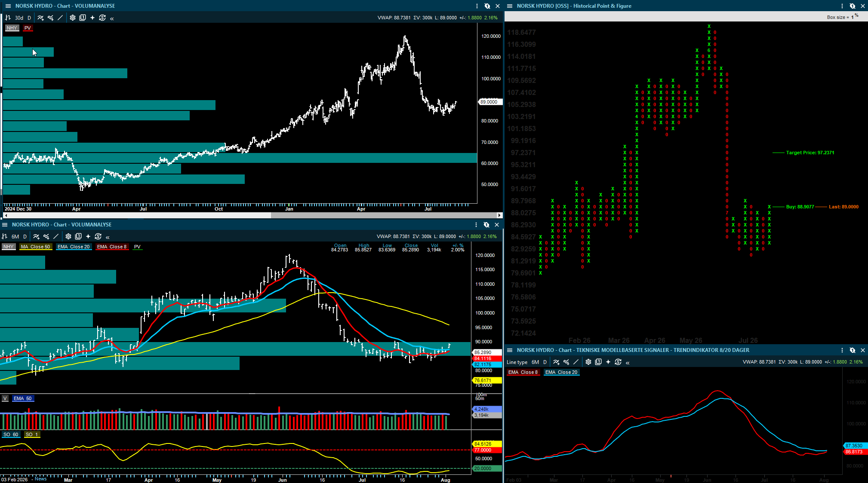Collapse the top chart toolbar chevrons
This screenshot has height=483, width=868.
pyautogui.click(x=112, y=18)
